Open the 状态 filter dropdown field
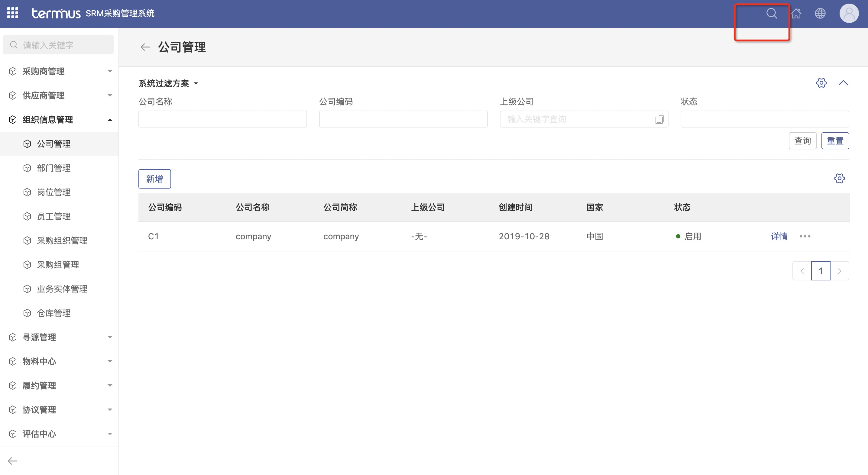This screenshot has width=868, height=475. [765, 119]
